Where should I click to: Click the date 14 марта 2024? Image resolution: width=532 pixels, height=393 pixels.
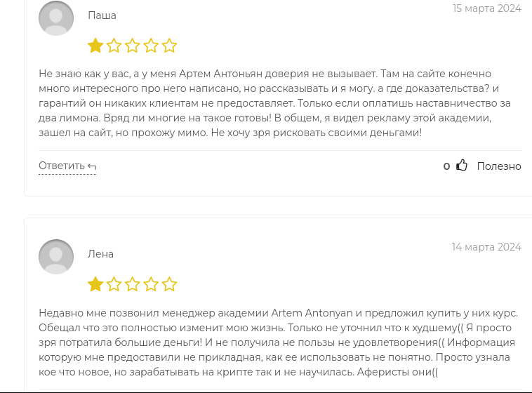(x=486, y=247)
